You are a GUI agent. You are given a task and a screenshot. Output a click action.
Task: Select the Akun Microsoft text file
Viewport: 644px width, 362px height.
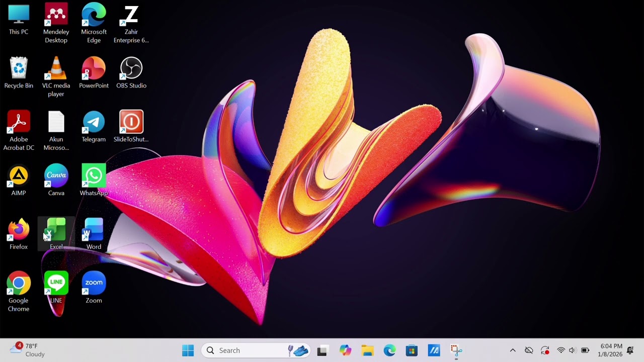click(56, 131)
